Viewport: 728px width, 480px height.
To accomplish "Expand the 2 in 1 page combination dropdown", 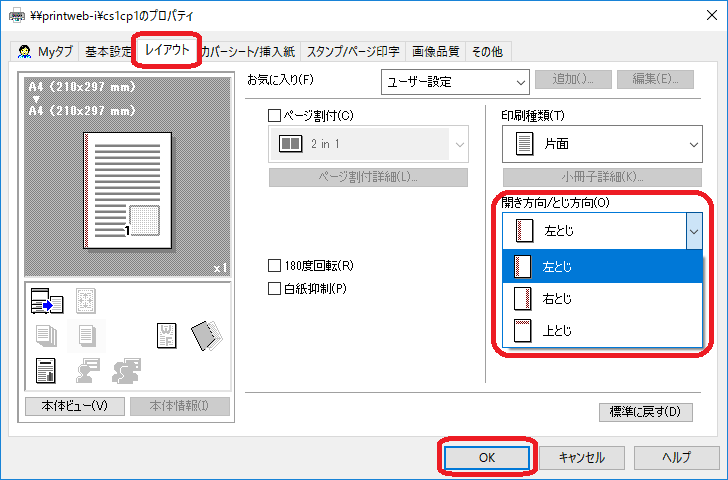I will pyautogui.click(x=368, y=144).
